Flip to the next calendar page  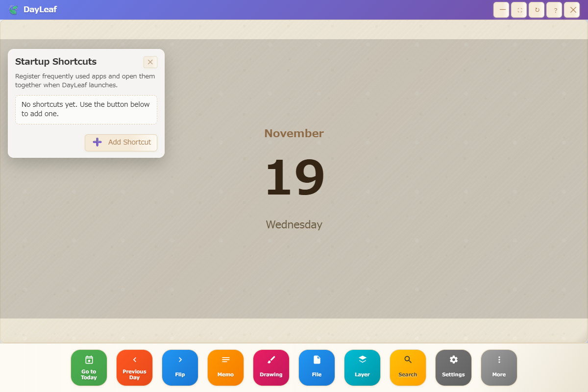click(x=180, y=367)
